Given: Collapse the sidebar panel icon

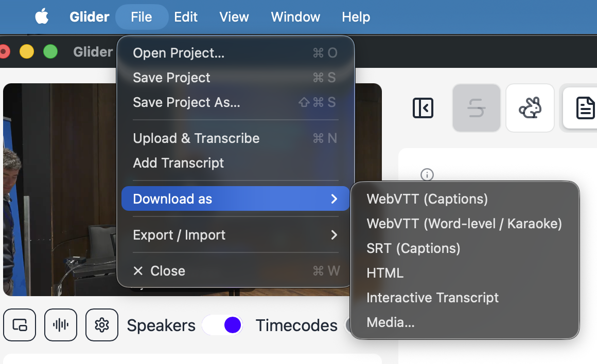Looking at the screenshot, I should (423, 108).
